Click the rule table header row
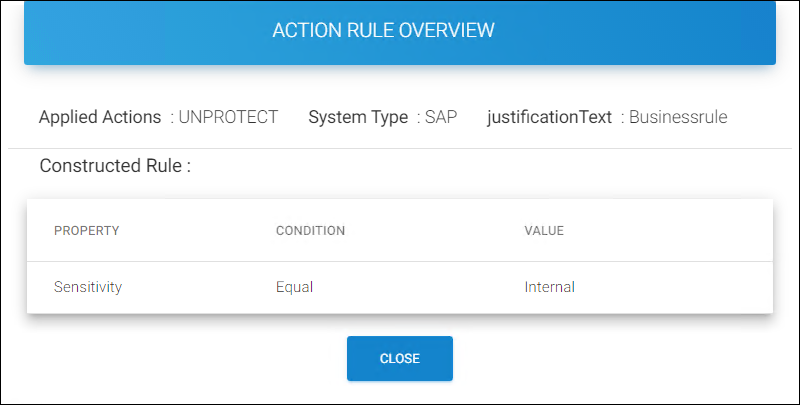 coord(399,231)
